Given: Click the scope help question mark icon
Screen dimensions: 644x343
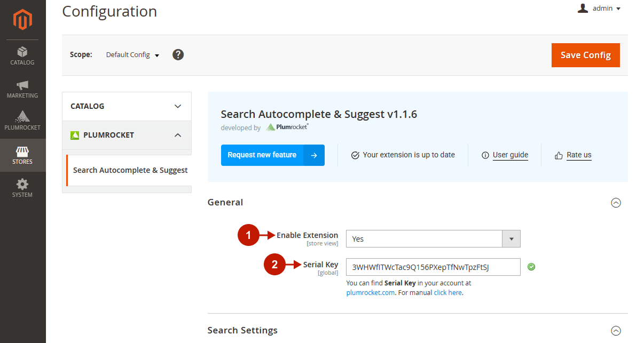Looking at the screenshot, I should (x=178, y=54).
